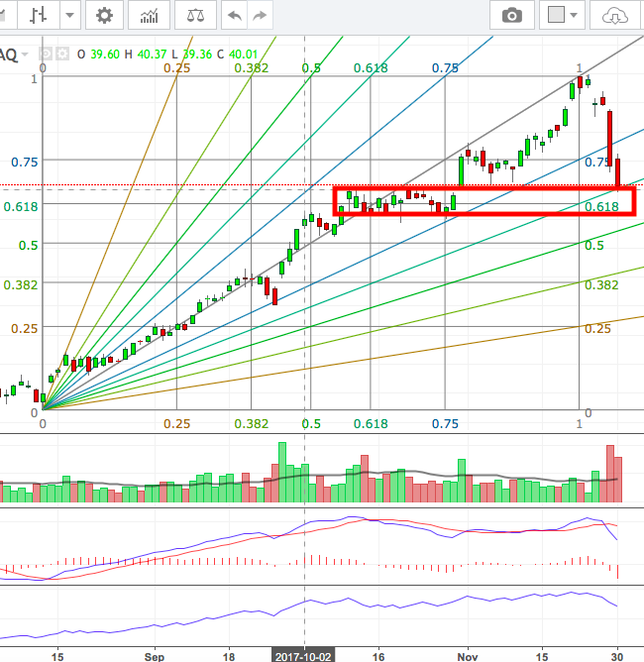This screenshot has height=662, width=644.
Task: Click the Nov label on time axis
Action: pyautogui.click(x=465, y=655)
